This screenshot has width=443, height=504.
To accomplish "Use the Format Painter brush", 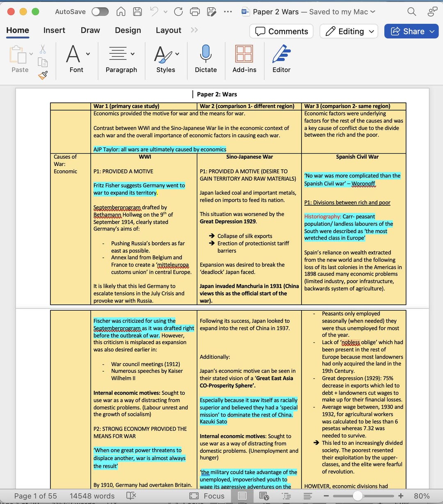I will (x=43, y=75).
